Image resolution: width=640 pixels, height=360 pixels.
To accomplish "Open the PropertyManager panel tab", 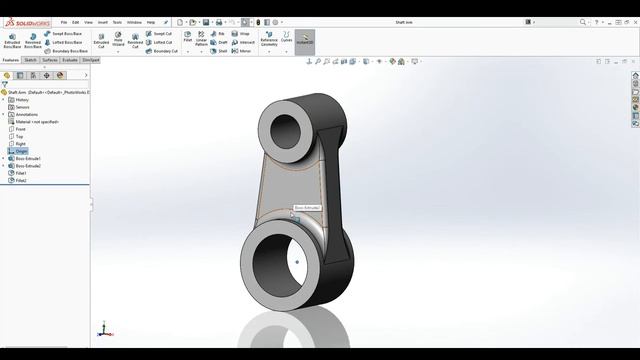I will click(x=20, y=76).
